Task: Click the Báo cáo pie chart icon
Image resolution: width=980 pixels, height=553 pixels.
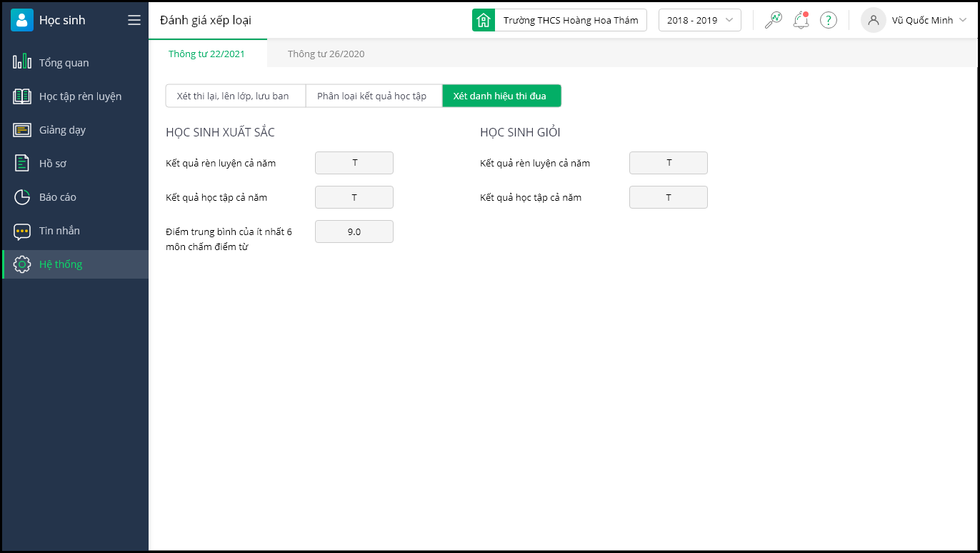Action: 22,196
